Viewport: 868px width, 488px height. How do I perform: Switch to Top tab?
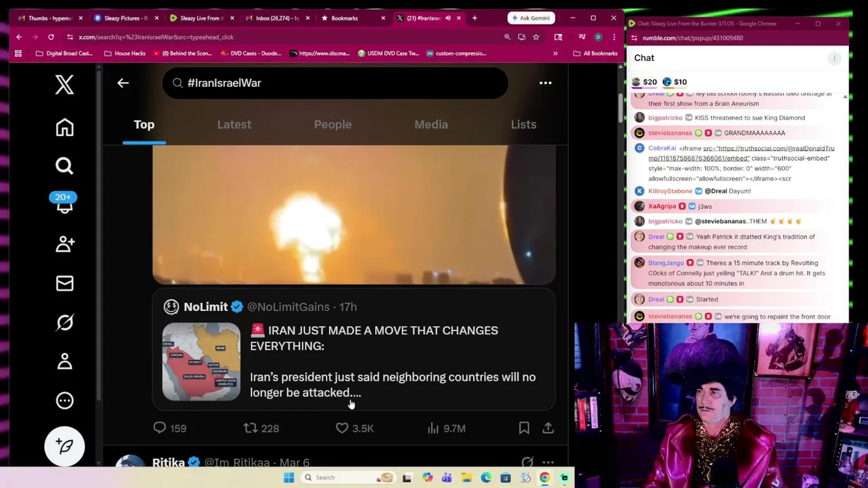click(144, 125)
